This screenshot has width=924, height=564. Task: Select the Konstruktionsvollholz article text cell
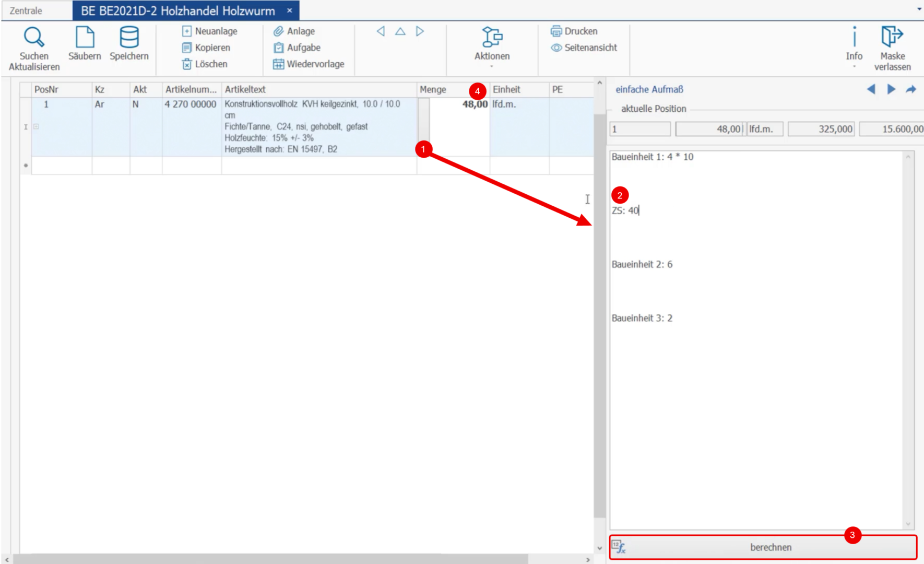(x=319, y=127)
